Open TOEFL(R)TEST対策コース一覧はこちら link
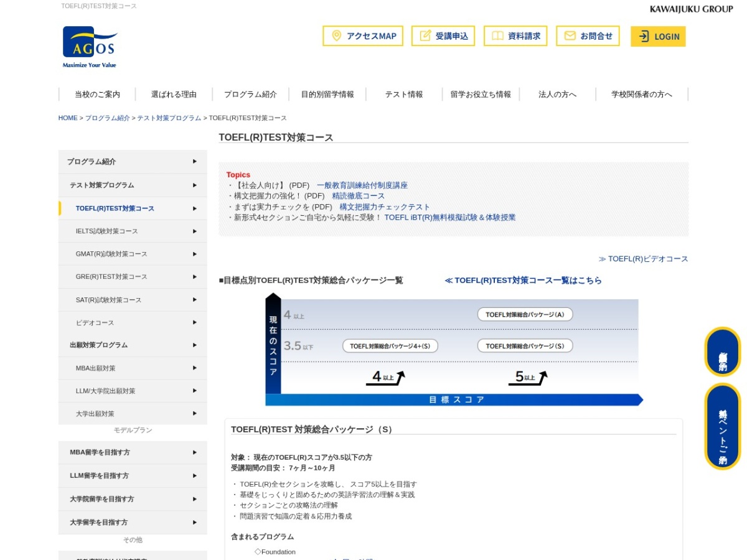 [x=524, y=281]
